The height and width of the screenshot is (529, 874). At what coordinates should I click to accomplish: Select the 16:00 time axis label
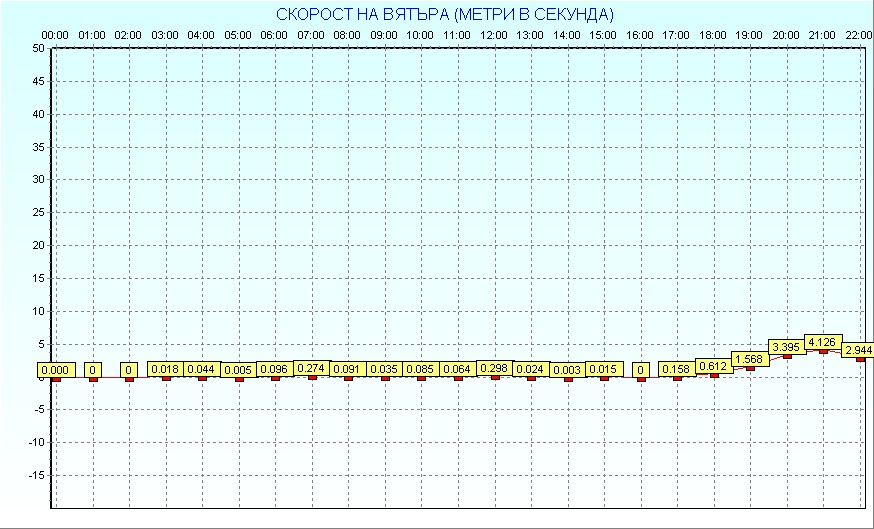[640, 35]
